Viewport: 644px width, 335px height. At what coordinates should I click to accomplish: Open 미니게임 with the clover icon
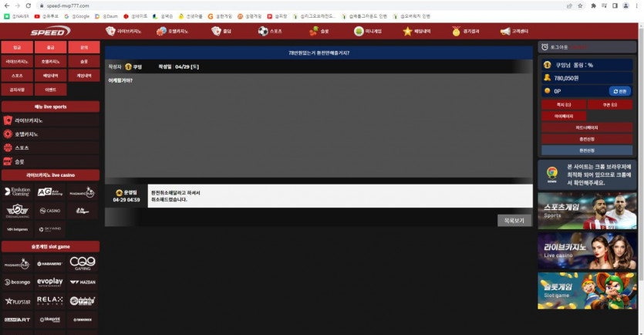368,31
